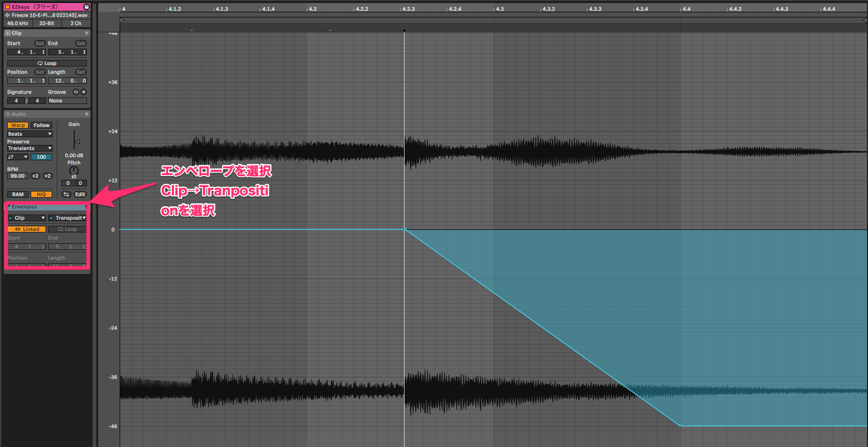Click the save clip icon in title bar
The image size is (868, 447).
point(86,7)
